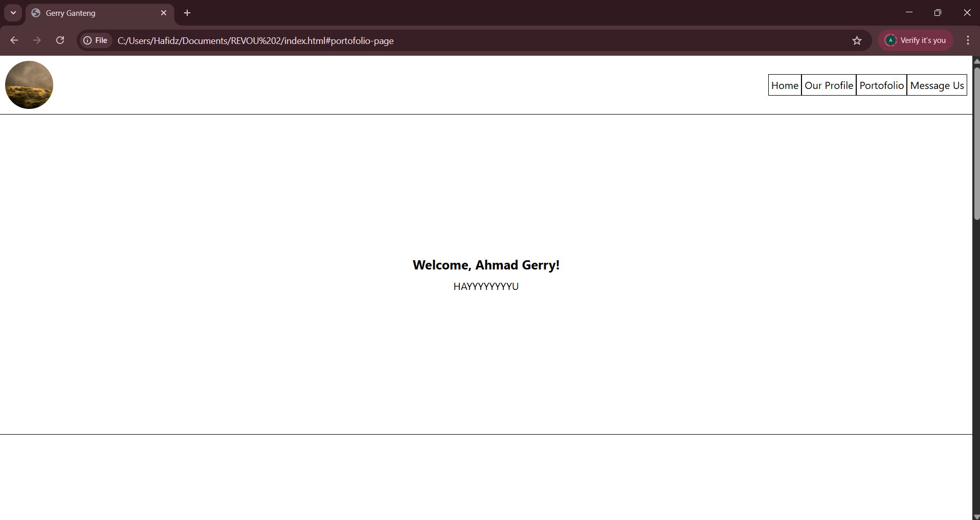Click the circular landscape logo image
This screenshot has height=520, width=980.
pos(29,85)
